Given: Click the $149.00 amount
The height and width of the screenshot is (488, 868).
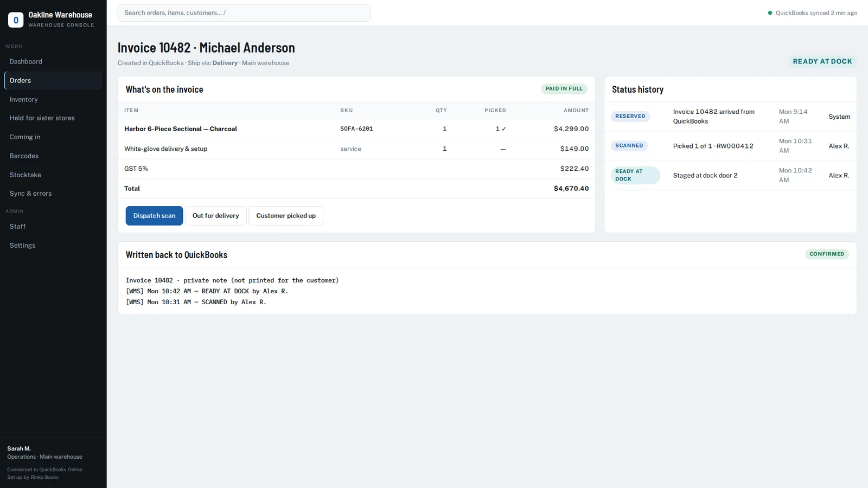Looking at the screenshot, I should tap(575, 149).
